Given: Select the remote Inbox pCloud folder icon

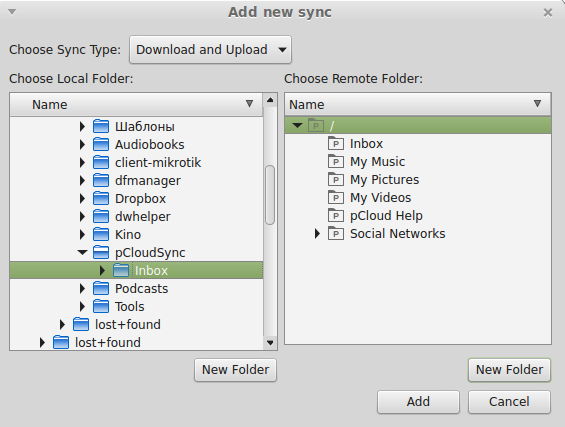Looking at the screenshot, I should coord(336,143).
